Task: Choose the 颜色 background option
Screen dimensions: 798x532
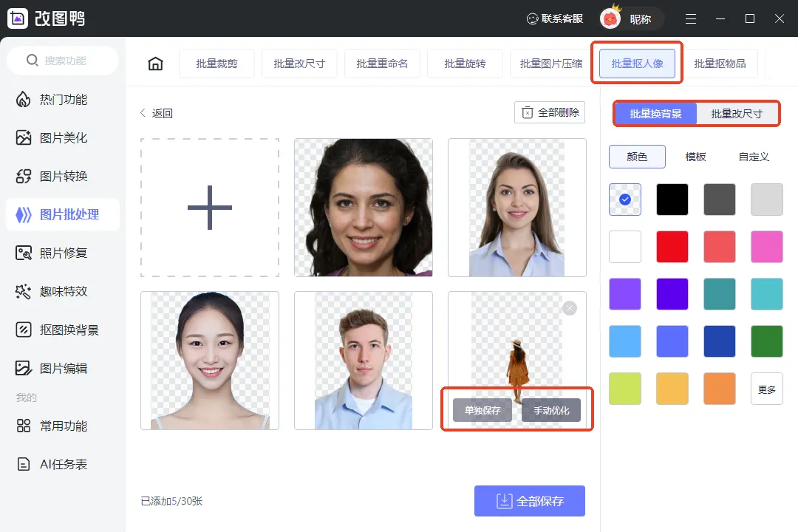Action: coord(637,157)
